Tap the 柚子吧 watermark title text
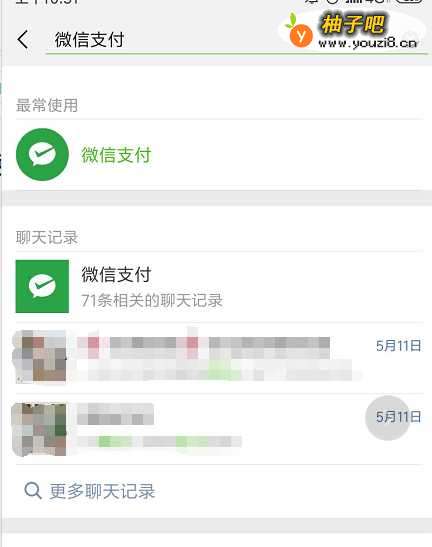Viewport: 432px width, 547px height. pyautogui.click(x=352, y=24)
